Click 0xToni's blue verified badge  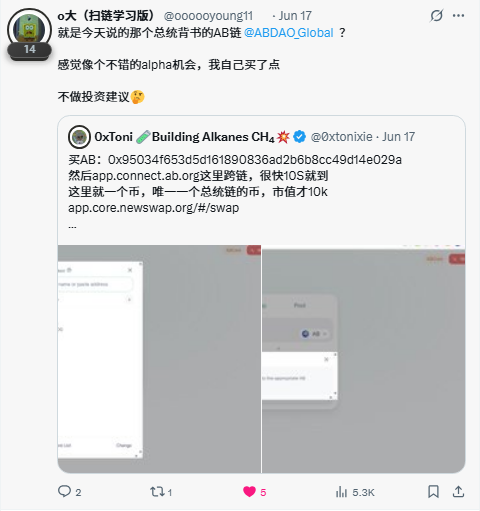coord(299,137)
